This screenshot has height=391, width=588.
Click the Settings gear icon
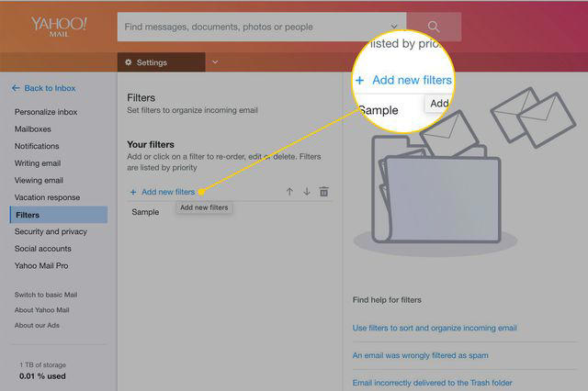129,62
